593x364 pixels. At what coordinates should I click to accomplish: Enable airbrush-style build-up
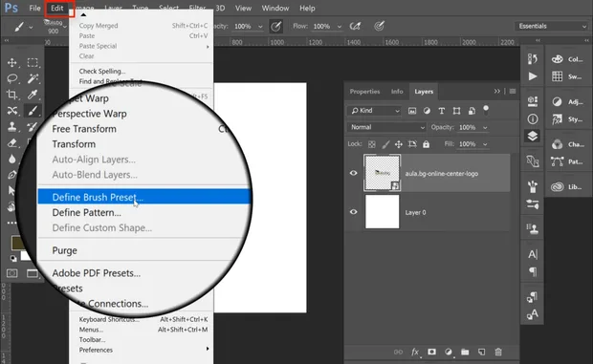tap(355, 26)
